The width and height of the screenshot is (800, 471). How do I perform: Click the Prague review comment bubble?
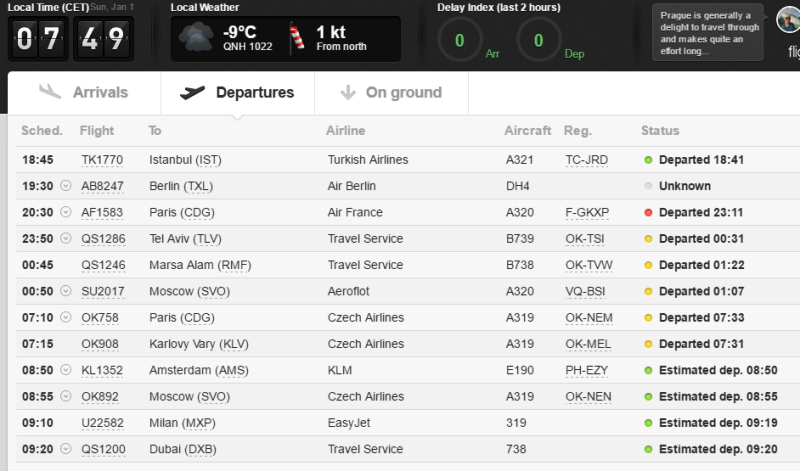tap(707, 33)
